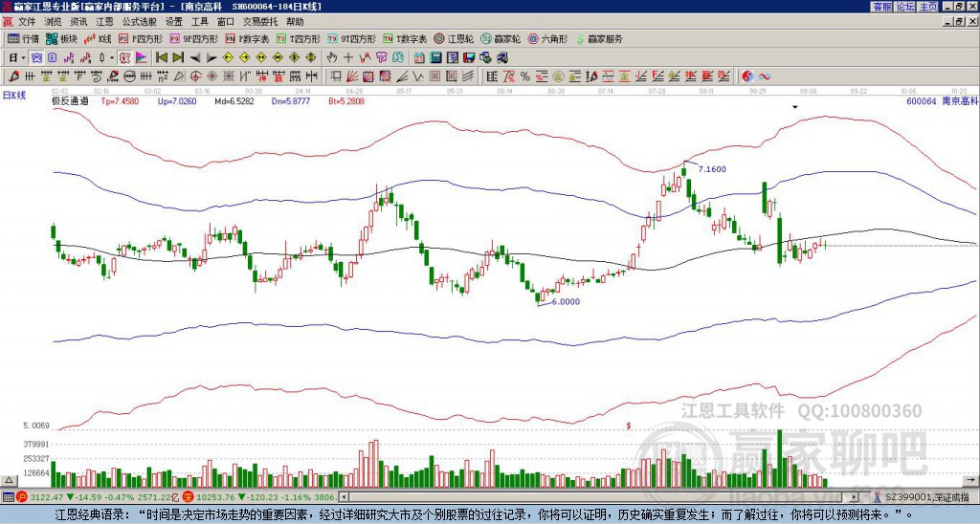The height and width of the screenshot is (524, 980).
Task: Open the P四方形 tool
Action: click(140, 38)
